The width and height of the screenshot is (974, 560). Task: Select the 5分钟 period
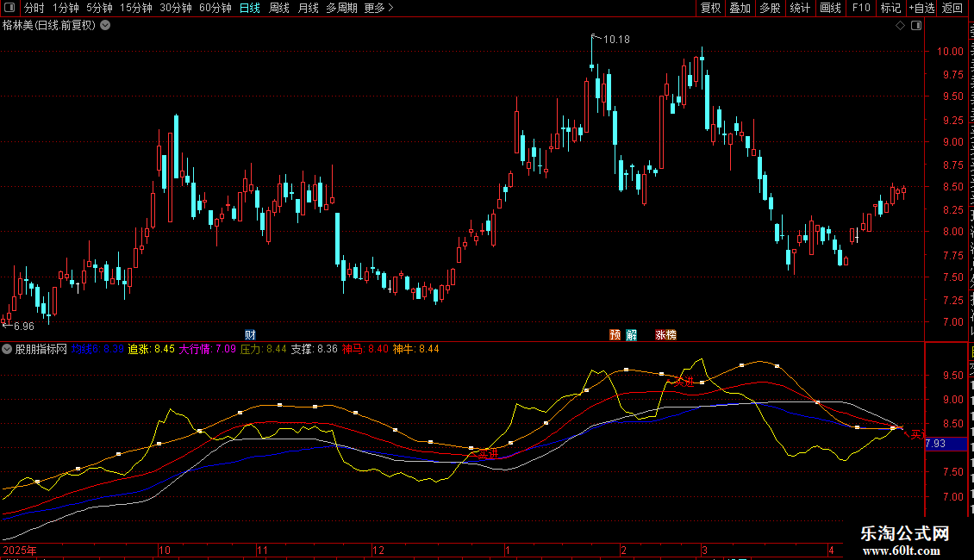[x=99, y=8]
